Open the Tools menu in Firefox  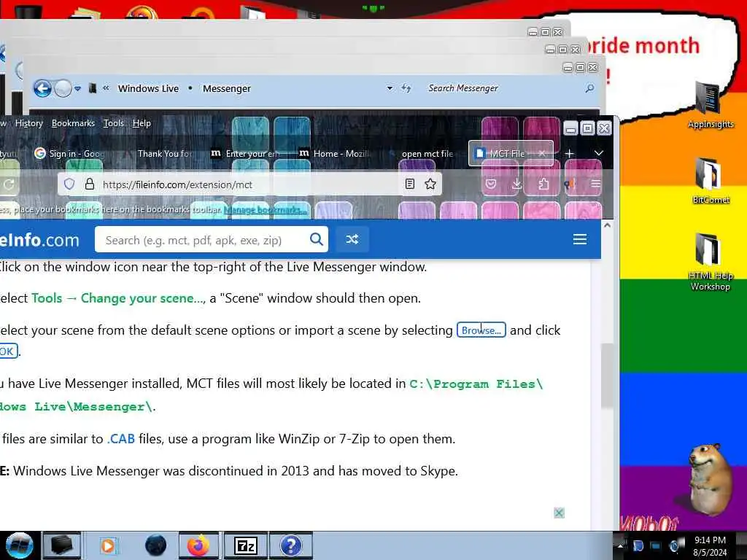(x=113, y=123)
